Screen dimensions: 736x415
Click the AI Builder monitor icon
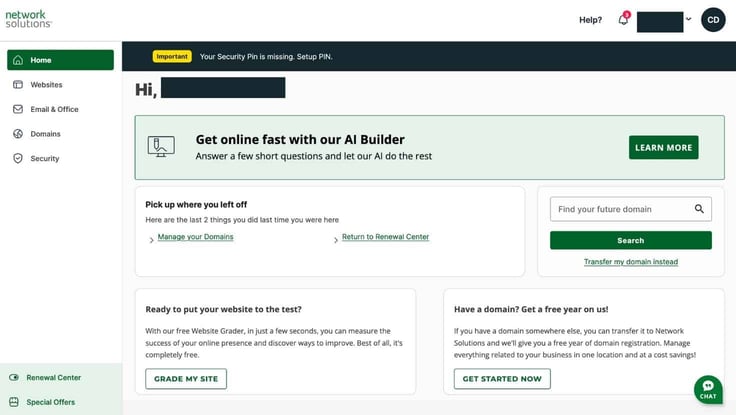tap(161, 146)
